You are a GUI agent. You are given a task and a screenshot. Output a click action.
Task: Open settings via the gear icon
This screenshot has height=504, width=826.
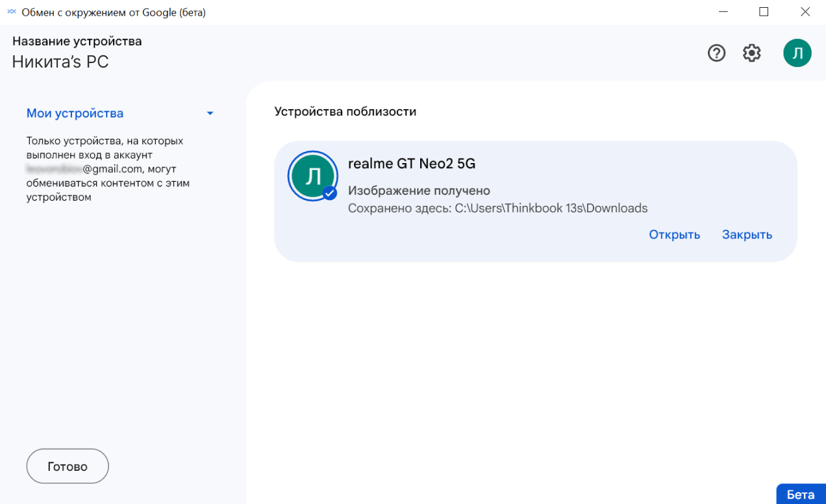click(752, 53)
